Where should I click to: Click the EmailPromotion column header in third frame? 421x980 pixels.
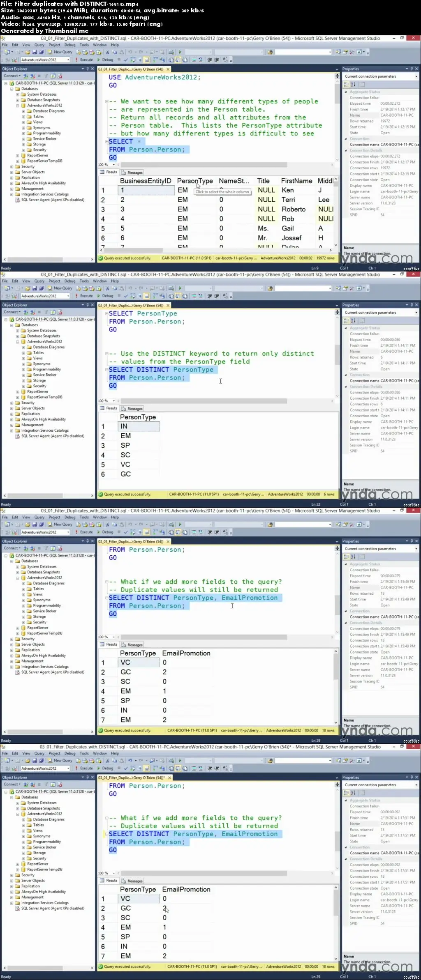tap(186, 653)
